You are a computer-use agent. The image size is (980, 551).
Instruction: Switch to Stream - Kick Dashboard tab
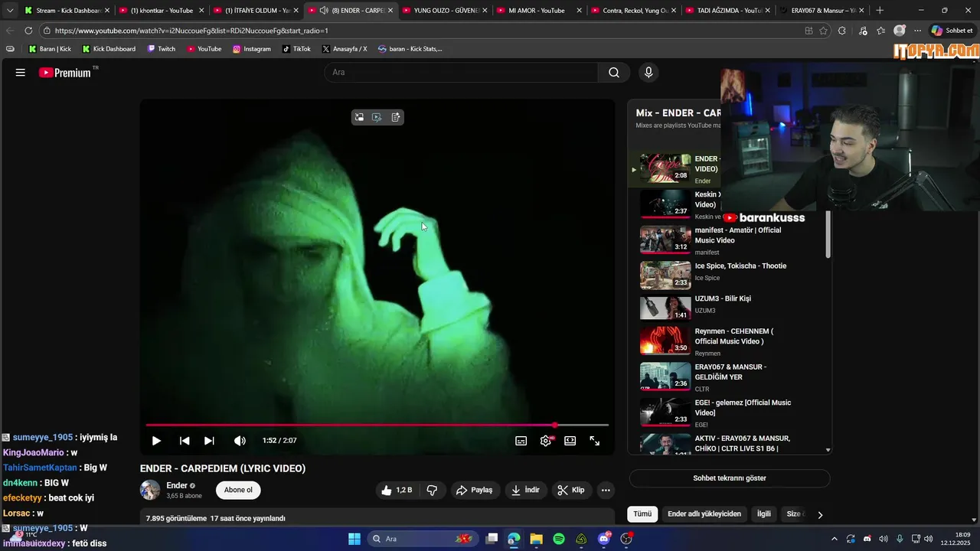point(67,11)
